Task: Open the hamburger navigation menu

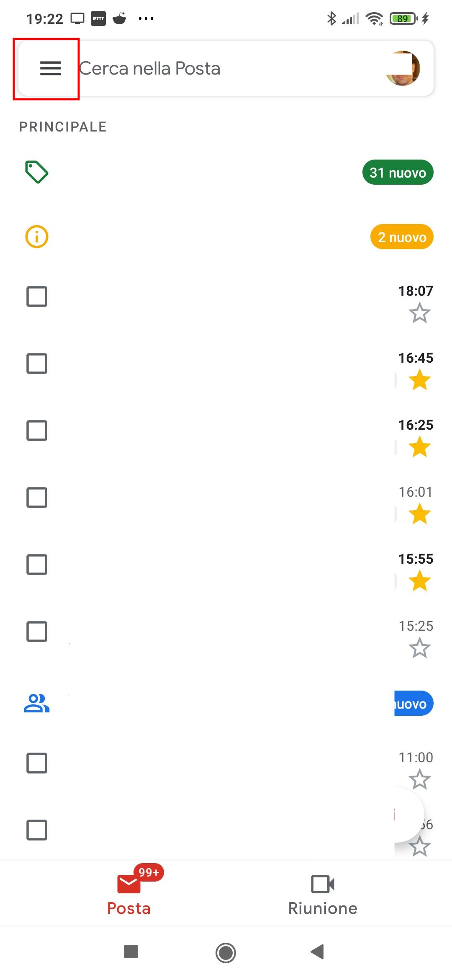Action: [x=50, y=68]
